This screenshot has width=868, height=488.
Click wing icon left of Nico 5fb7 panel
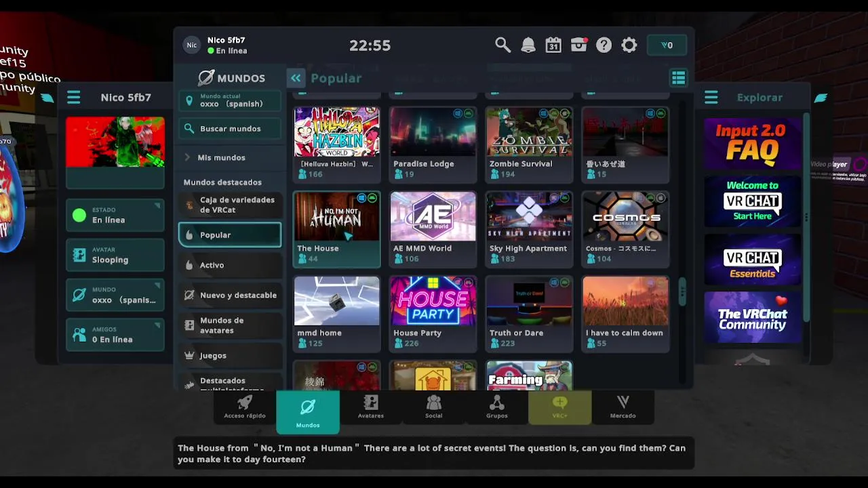tap(47, 98)
